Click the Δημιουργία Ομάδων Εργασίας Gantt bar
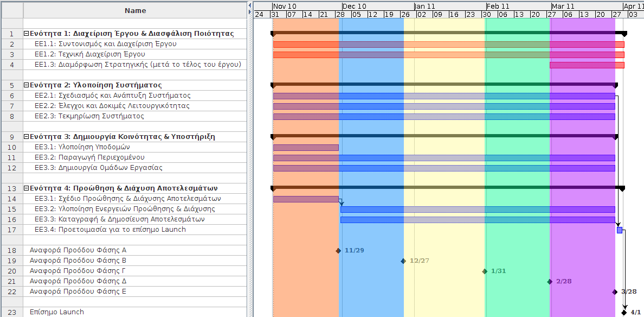Viewport: 644px width, 317px height. pos(444,168)
